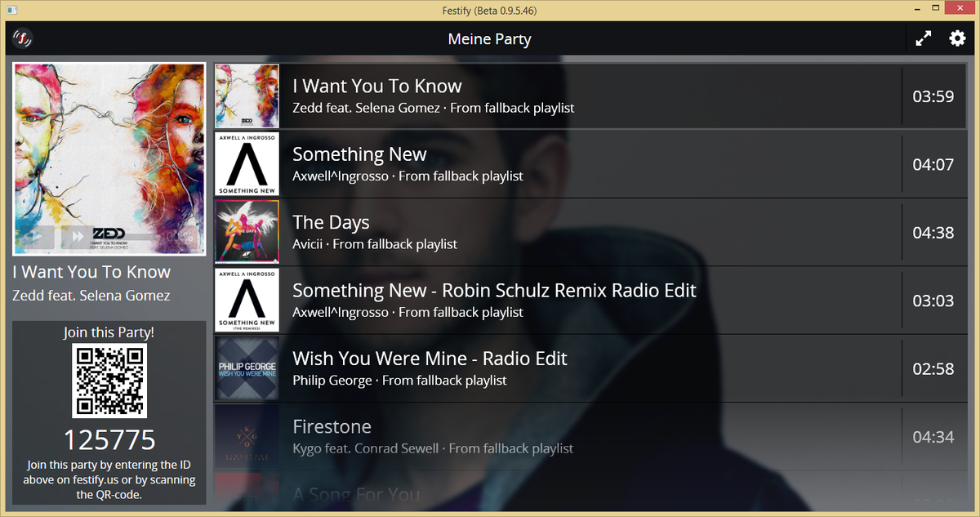Open the window system menu icon in the title bar
The width and height of the screenshot is (980, 517).
(x=12, y=10)
